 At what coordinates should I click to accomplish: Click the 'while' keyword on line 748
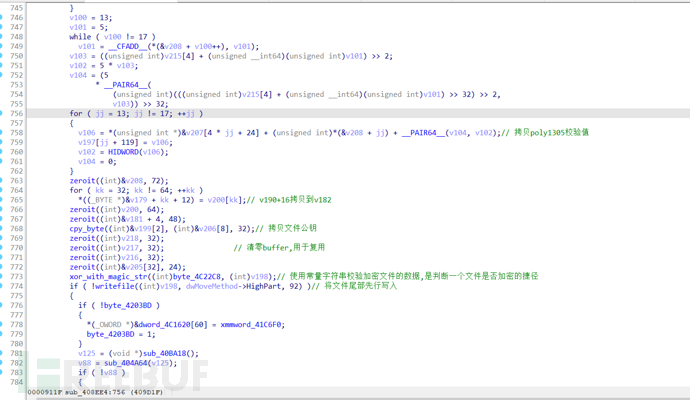(x=80, y=37)
